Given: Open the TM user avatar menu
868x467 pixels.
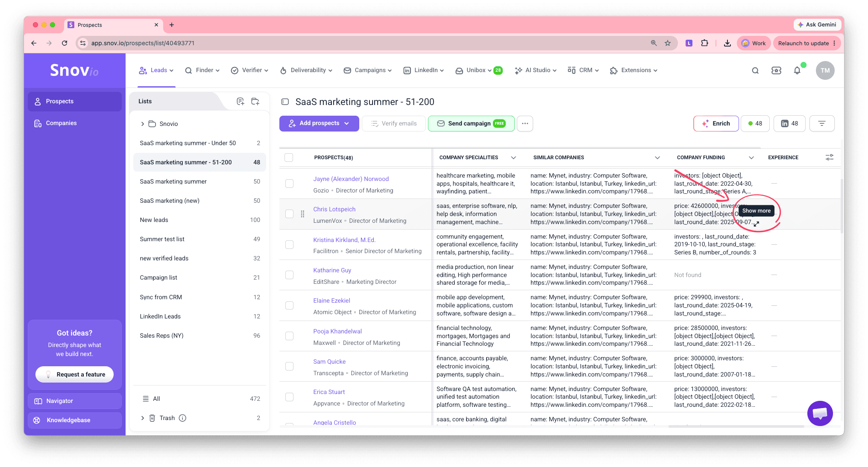Looking at the screenshot, I should pos(825,70).
